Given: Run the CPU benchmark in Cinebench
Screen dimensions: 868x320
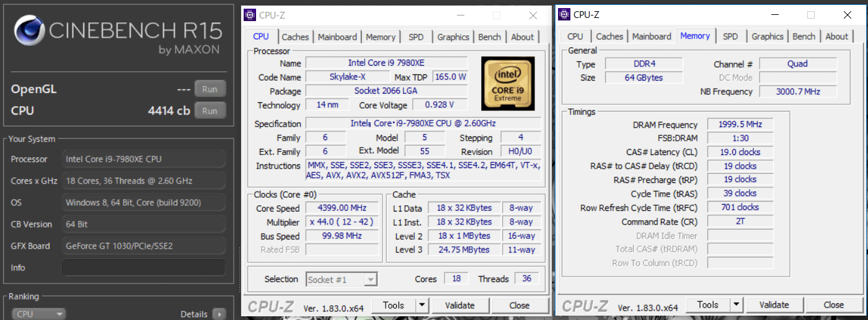Looking at the screenshot, I should (x=210, y=110).
